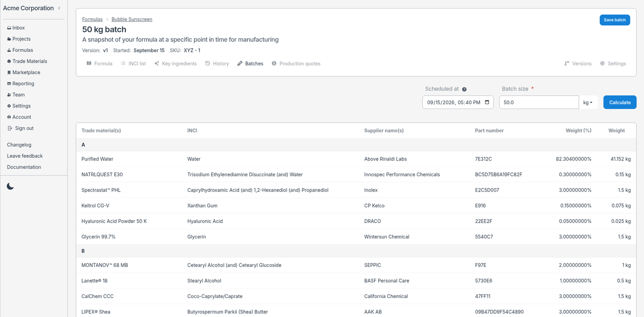The image size is (644, 317).
Task: Switch to the Formula tab
Action: pyautogui.click(x=100, y=64)
